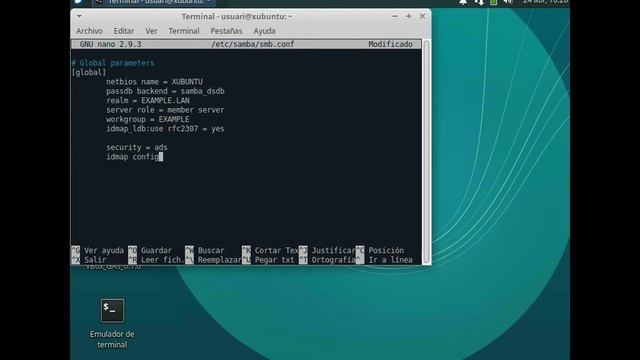This screenshot has height=360, width=640.
Task: Select the Terminal taskbar window button
Action: [x=154, y=2]
